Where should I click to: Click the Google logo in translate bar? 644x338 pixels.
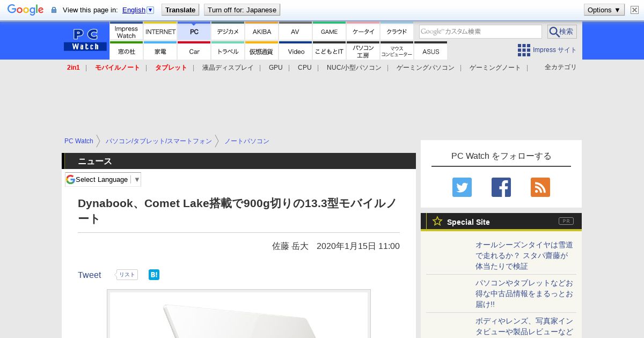tap(25, 10)
